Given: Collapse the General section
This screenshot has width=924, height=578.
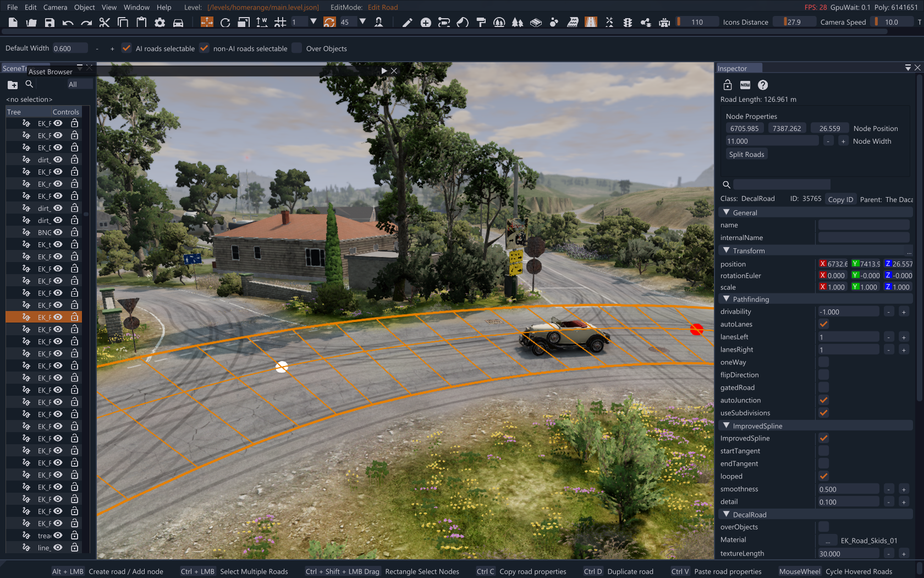Looking at the screenshot, I should click(727, 212).
